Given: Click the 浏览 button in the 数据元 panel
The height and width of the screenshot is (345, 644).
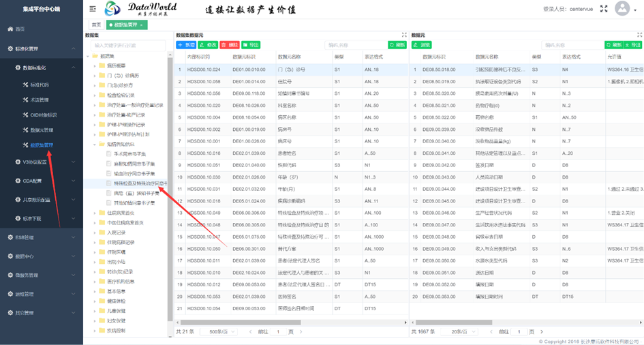Looking at the screenshot, I should tap(422, 45).
